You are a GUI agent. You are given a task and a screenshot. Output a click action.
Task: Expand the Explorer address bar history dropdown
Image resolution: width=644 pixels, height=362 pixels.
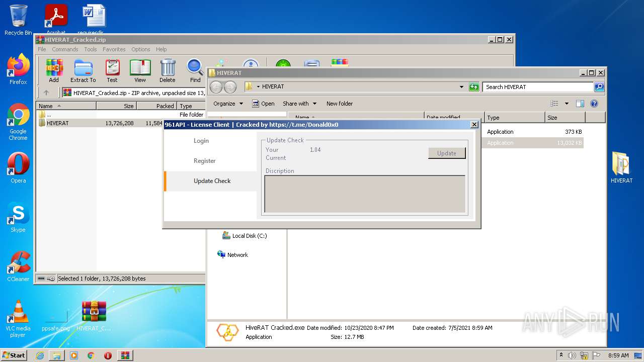click(461, 87)
